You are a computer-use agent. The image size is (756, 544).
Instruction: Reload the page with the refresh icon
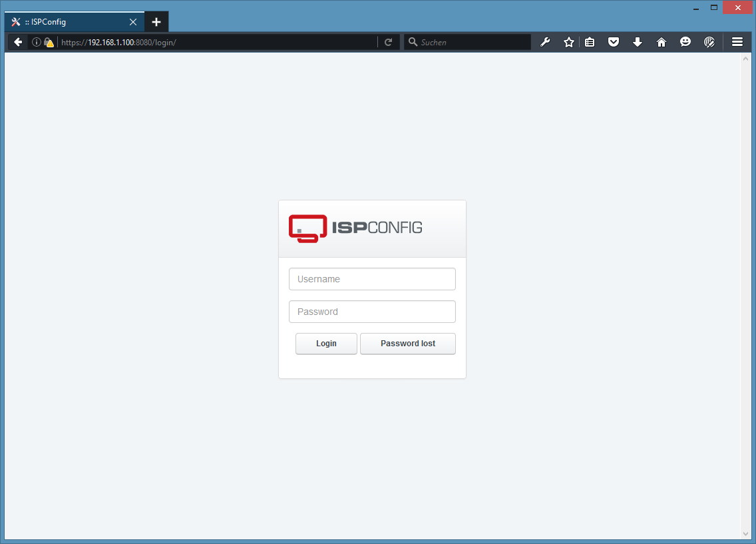388,43
